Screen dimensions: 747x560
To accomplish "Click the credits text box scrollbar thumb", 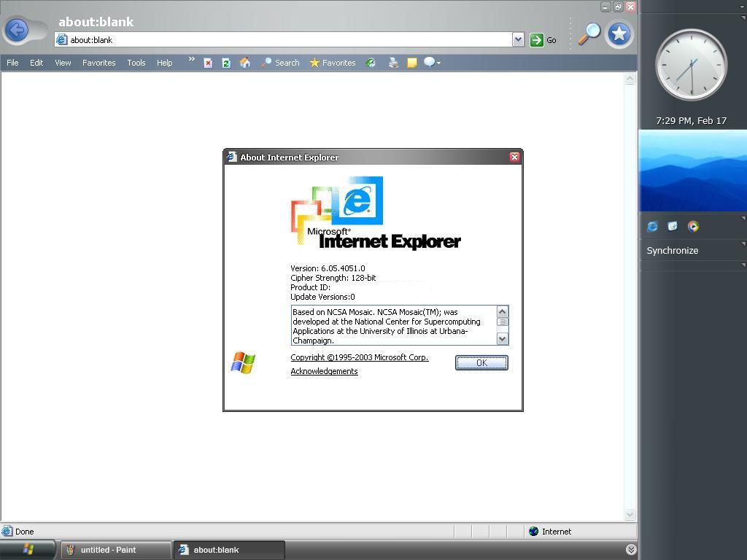I will pos(503,322).
